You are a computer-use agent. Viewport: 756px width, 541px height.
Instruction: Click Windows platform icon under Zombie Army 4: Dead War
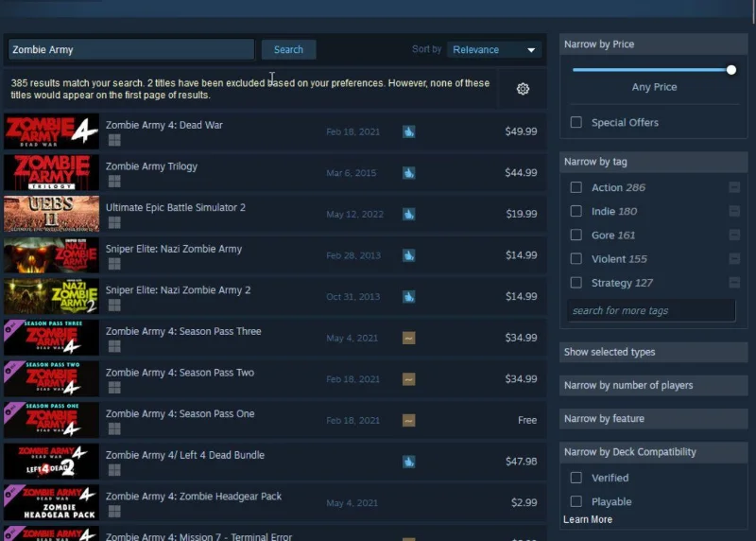pyautogui.click(x=114, y=140)
